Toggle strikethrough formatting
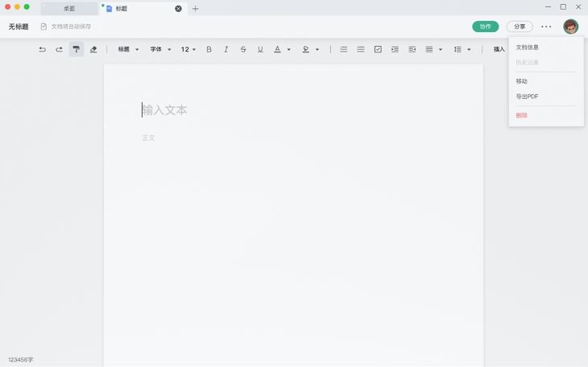The height and width of the screenshot is (367, 588). (243, 49)
